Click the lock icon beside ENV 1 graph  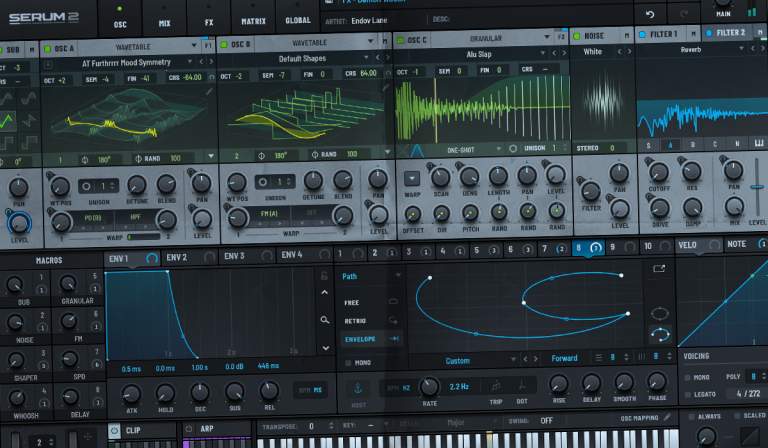click(324, 276)
